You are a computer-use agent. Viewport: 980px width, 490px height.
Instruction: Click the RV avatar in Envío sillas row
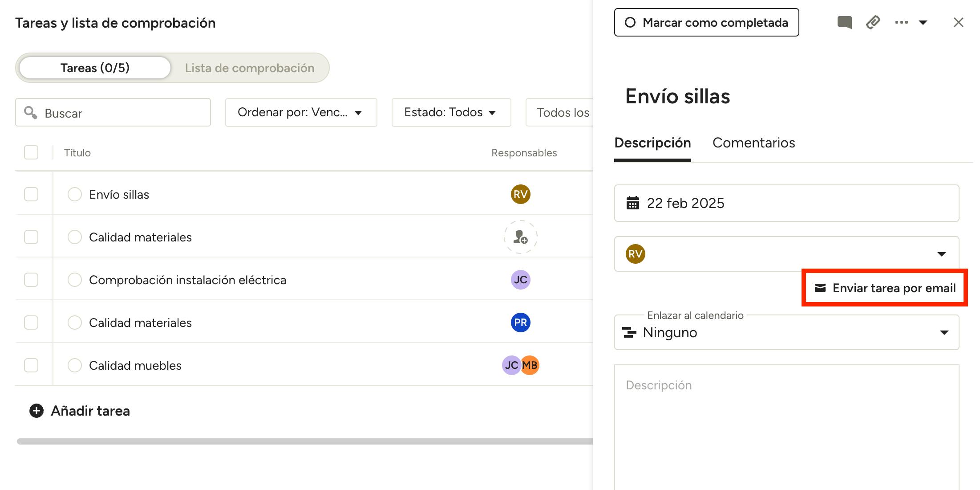click(x=520, y=194)
